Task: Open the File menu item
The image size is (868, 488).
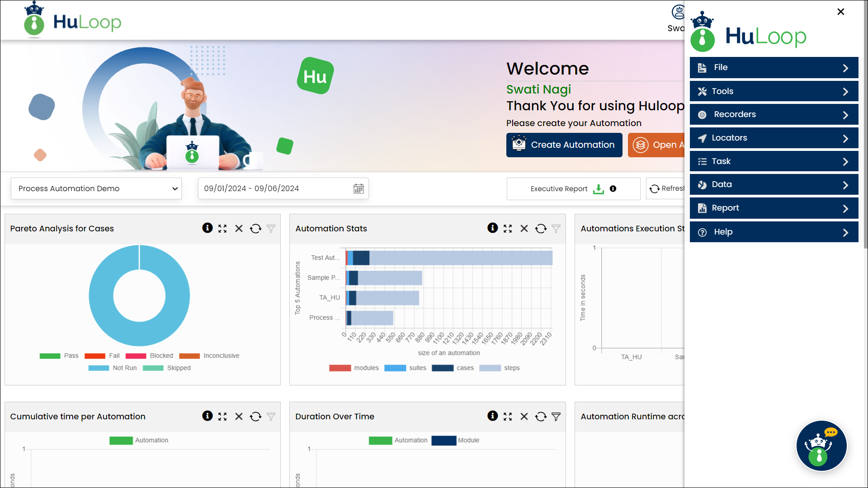Action: pos(774,67)
